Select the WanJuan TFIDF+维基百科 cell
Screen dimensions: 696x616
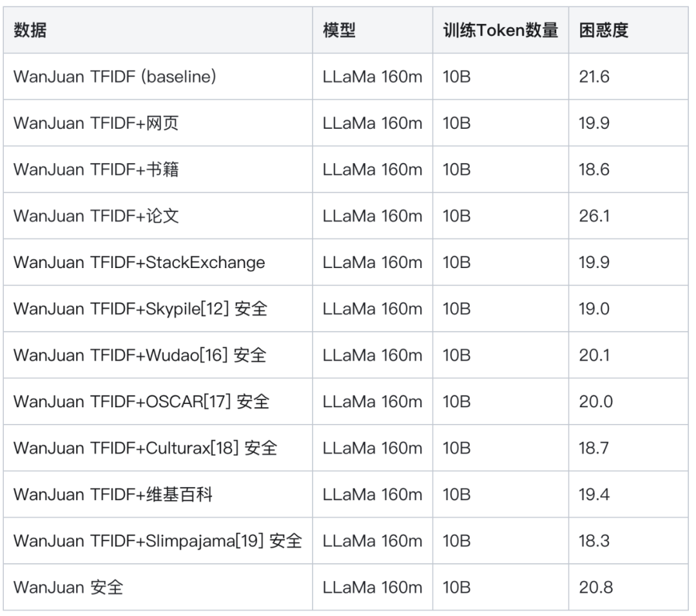pyautogui.click(x=113, y=494)
